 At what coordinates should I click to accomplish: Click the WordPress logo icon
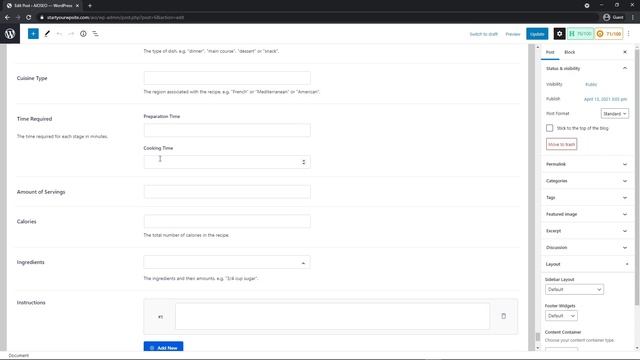click(x=10, y=34)
